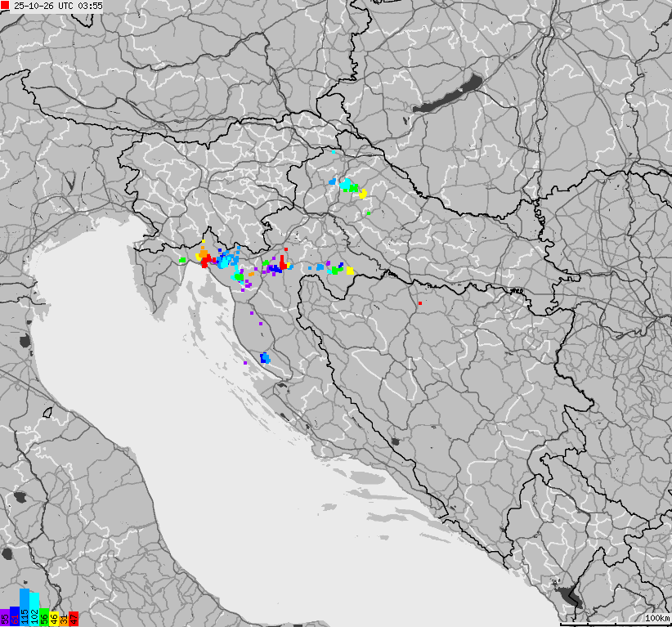Screen dimensions: 672x627
Task: Click the lone cyan strike marker near the Hungarian border
Action: coord(334,151)
